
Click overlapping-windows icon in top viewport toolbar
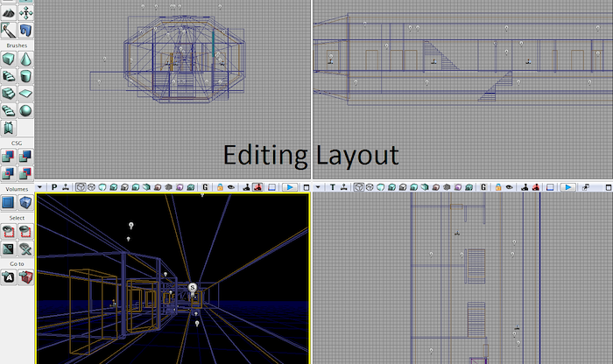pos(586,187)
